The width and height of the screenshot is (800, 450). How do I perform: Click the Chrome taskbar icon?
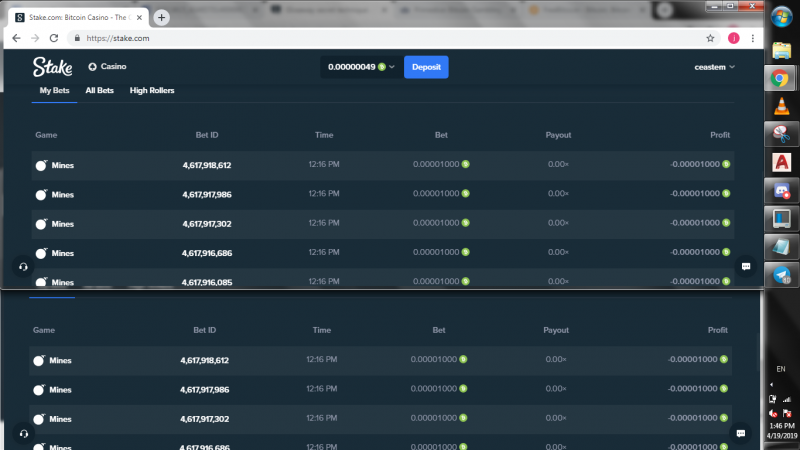click(780, 79)
